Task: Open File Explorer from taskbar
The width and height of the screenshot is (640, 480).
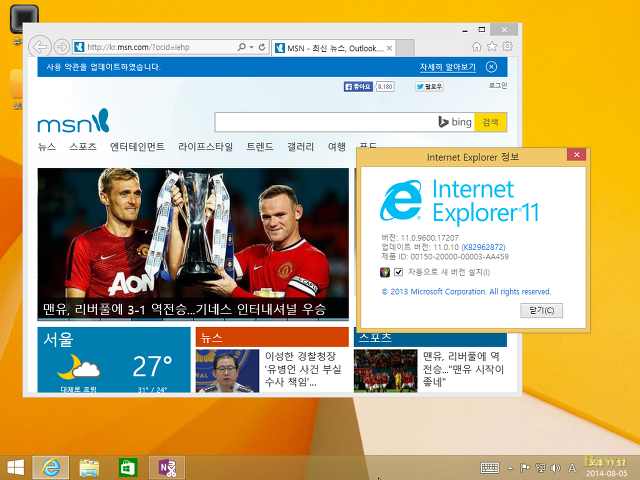Action: [x=89, y=468]
